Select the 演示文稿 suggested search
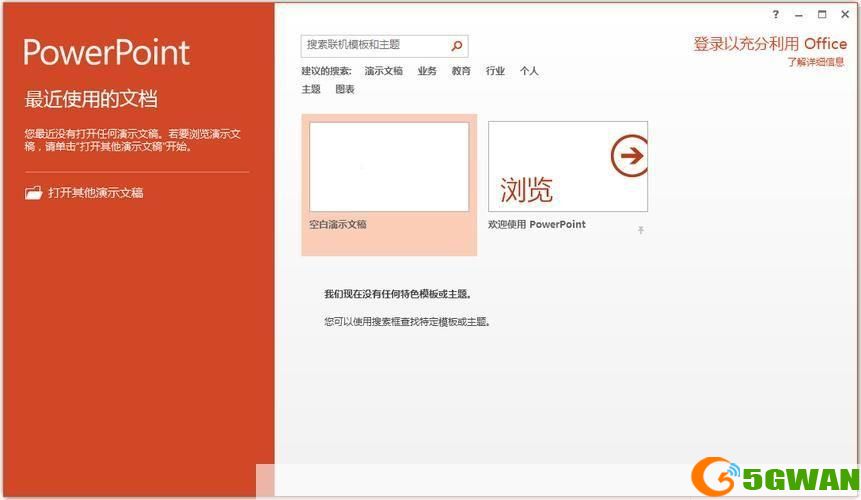 point(383,71)
